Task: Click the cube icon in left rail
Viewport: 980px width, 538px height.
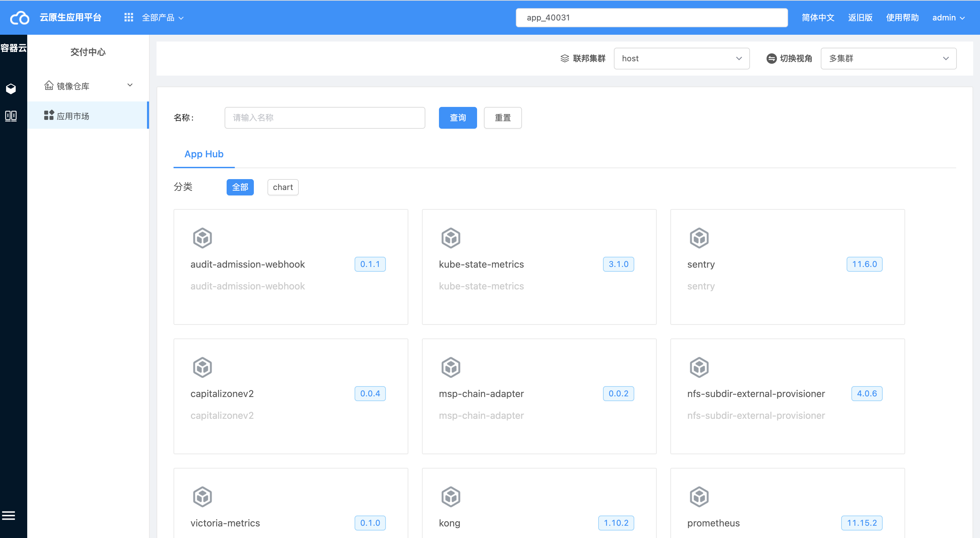Action: pos(11,89)
